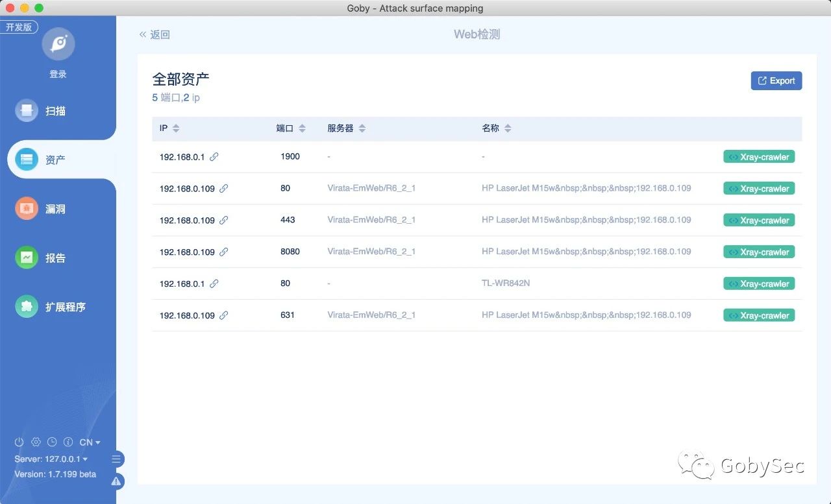Screen dimensions: 831x504
Task: Run Xray-crawler on 192.168.0.109 port 80
Action: pyautogui.click(x=759, y=189)
